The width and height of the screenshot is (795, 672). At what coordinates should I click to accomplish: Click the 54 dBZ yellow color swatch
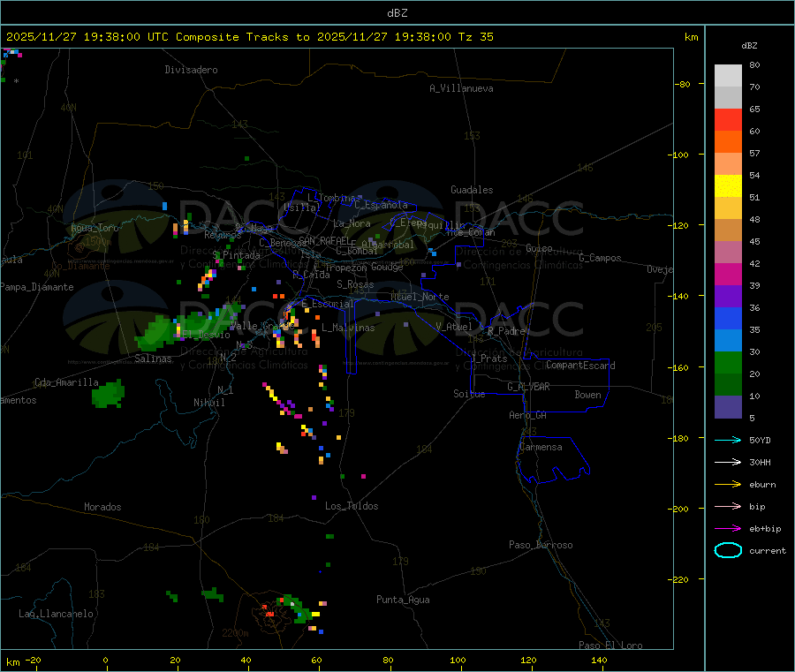pyautogui.click(x=728, y=186)
